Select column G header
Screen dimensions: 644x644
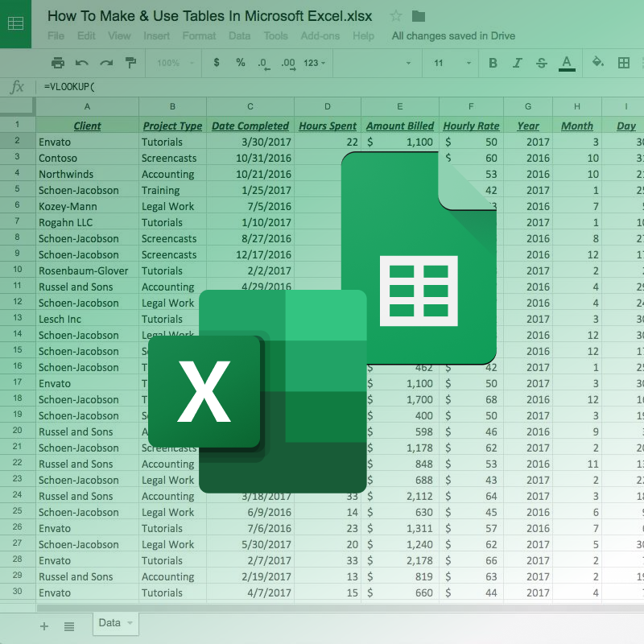528,106
